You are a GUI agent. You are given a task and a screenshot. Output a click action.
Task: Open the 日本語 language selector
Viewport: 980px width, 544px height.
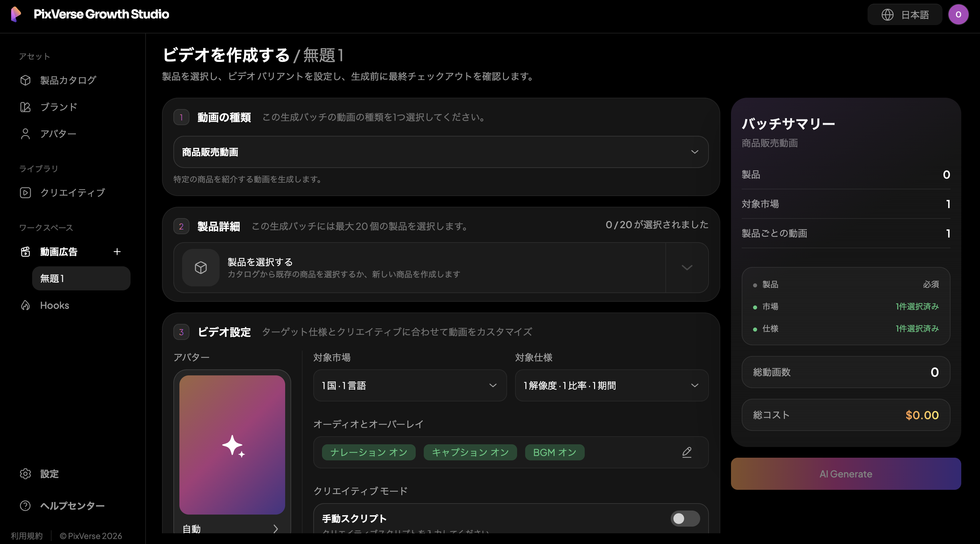[x=905, y=14]
